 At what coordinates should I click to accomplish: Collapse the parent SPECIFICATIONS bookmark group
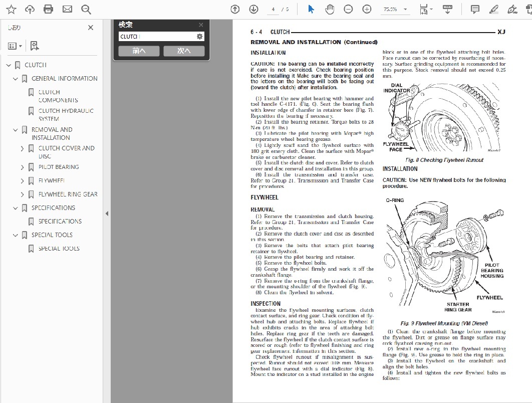tap(15, 208)
